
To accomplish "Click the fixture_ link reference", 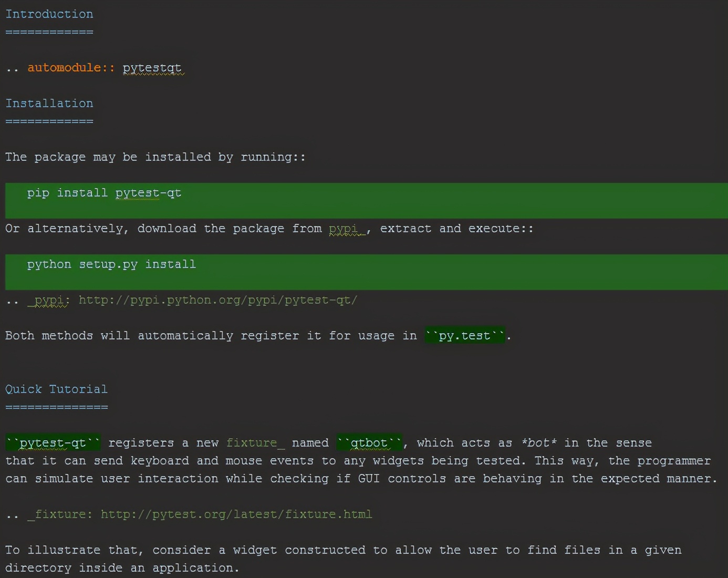I will pos(254,442).
